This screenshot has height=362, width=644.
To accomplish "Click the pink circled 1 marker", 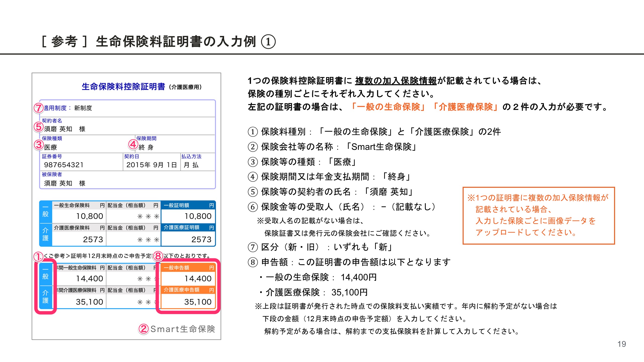I will [x=38, y=257].
